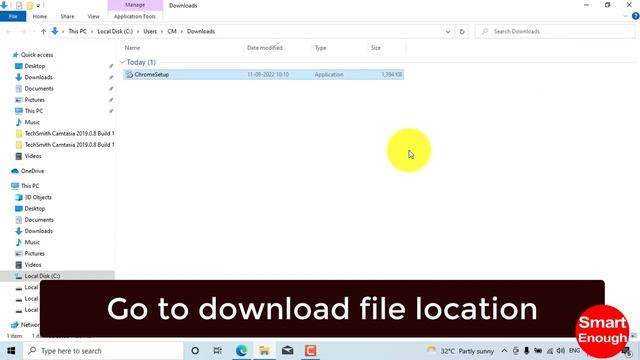Viewport: 640px width, 360px height.
Task: Open Pictures under This PC
Action: point(34,253)
